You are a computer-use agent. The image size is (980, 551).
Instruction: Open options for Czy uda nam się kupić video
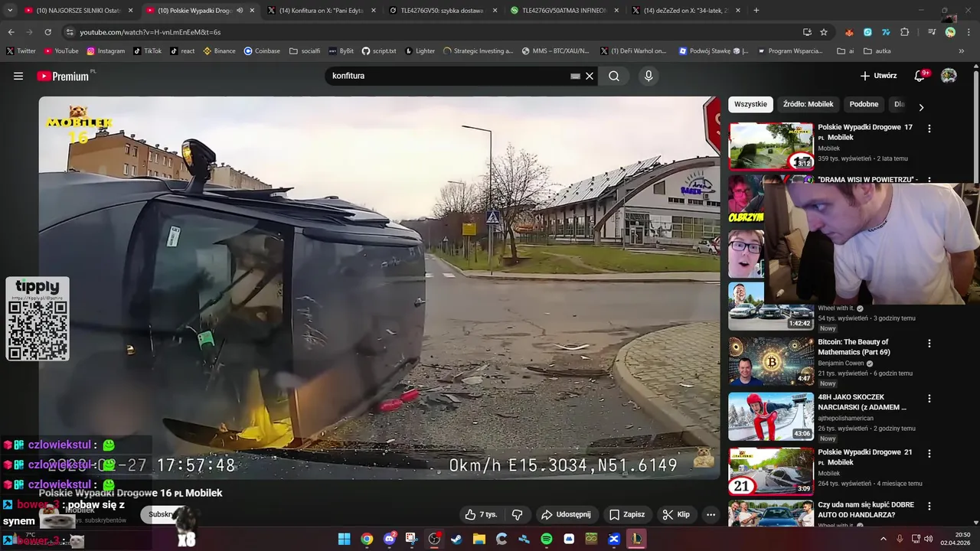(929, 506)
